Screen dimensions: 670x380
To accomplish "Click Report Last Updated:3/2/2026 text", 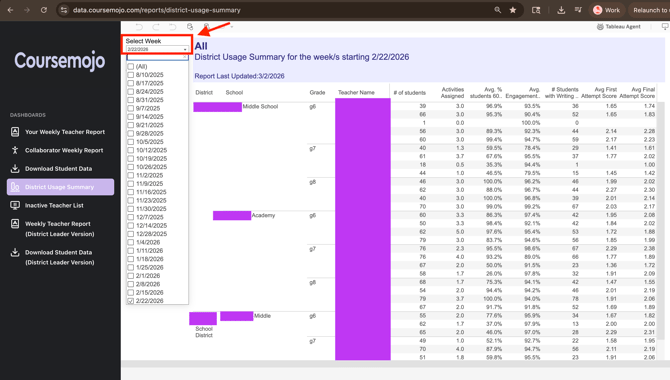I will click(239, 76).
